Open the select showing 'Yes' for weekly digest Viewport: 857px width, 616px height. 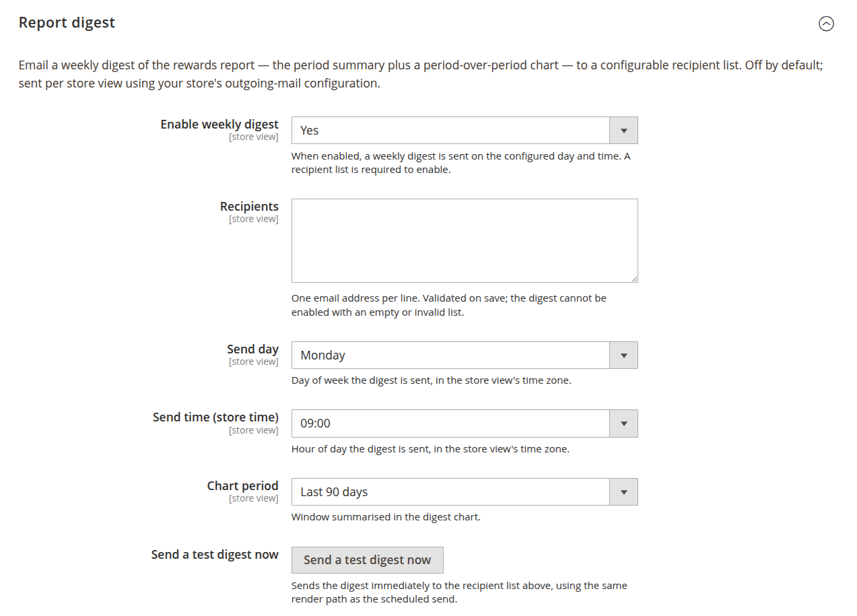coord(465,131)
